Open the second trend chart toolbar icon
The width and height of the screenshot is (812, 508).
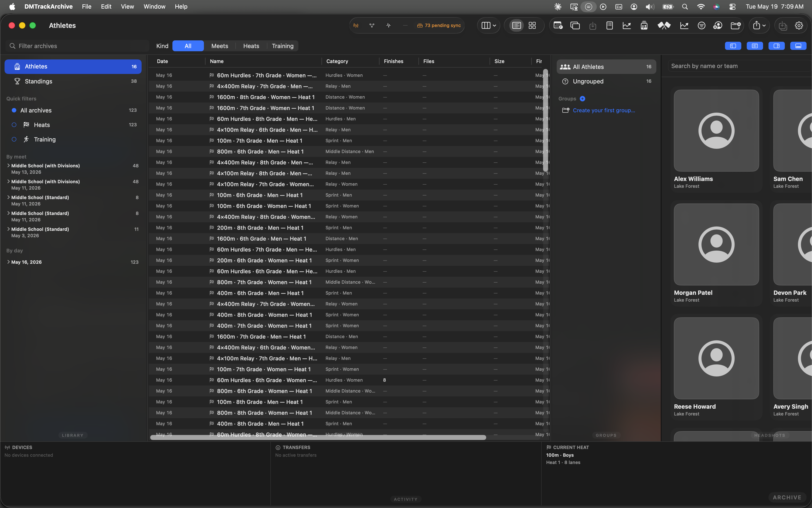(684, 26)
